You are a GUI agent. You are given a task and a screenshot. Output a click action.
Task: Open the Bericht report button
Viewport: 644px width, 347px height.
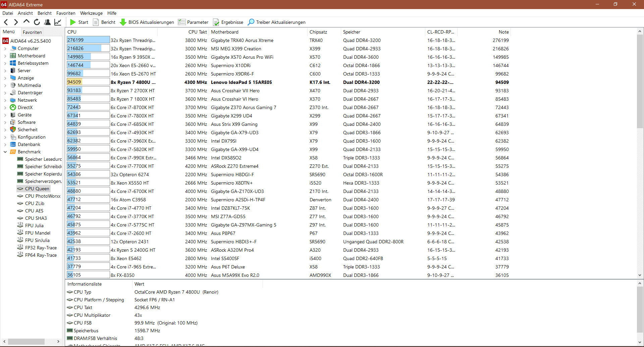[104, 22]
